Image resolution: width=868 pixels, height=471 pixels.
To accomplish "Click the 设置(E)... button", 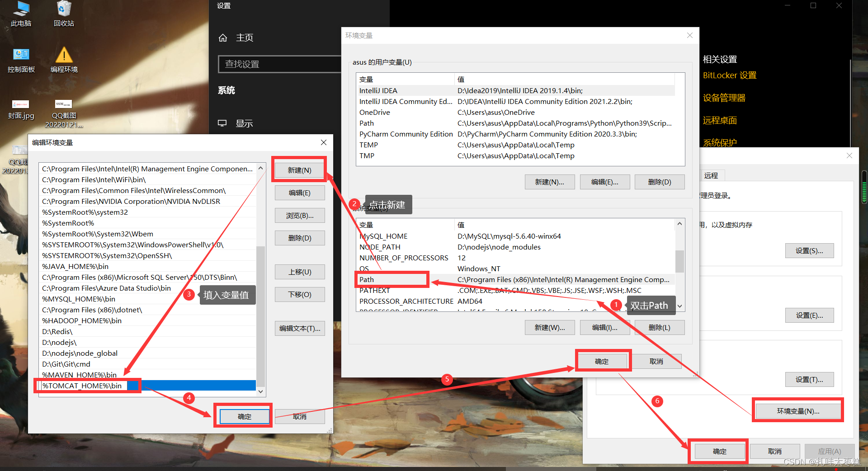I will 809,316.
